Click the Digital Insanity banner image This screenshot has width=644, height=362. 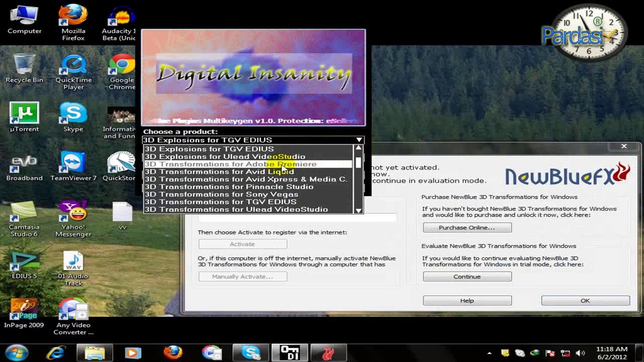253,77
